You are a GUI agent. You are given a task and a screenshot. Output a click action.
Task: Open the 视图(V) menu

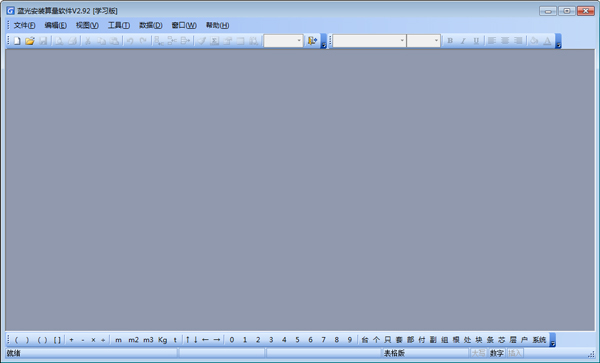click(87, 25)
